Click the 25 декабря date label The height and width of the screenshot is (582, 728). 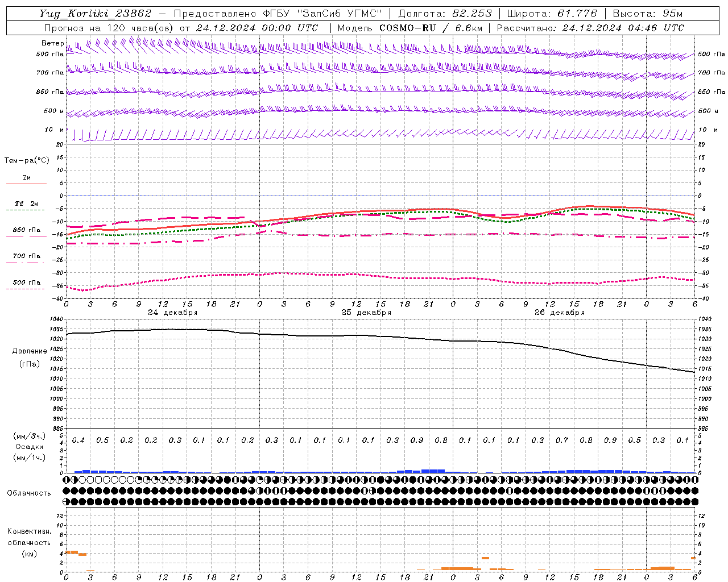366,313
